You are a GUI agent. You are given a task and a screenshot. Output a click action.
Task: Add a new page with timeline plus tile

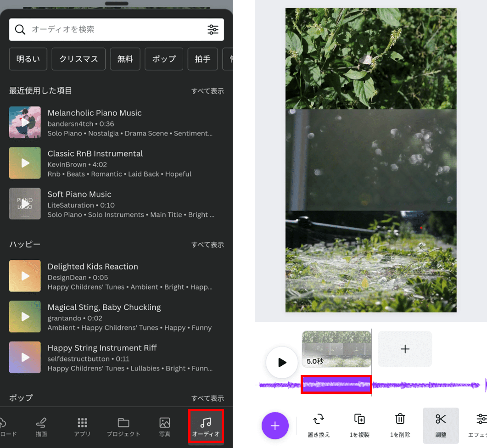click(x=405, y=349)
